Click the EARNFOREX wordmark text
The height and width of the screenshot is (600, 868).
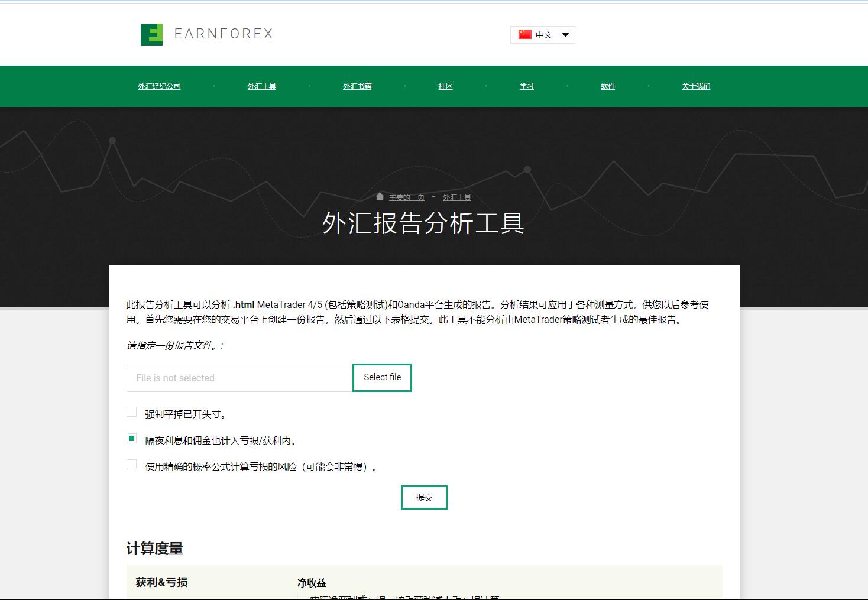(224, 34)
